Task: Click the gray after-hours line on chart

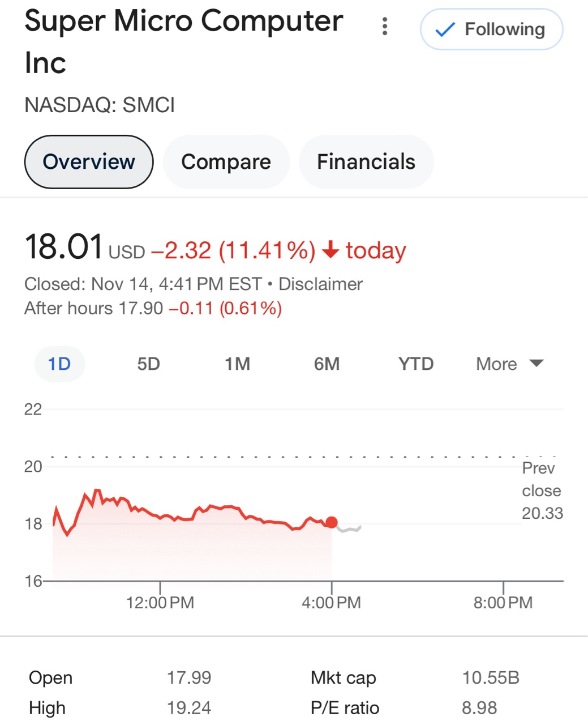Action: pyautogui.click(x=349, y=530)
